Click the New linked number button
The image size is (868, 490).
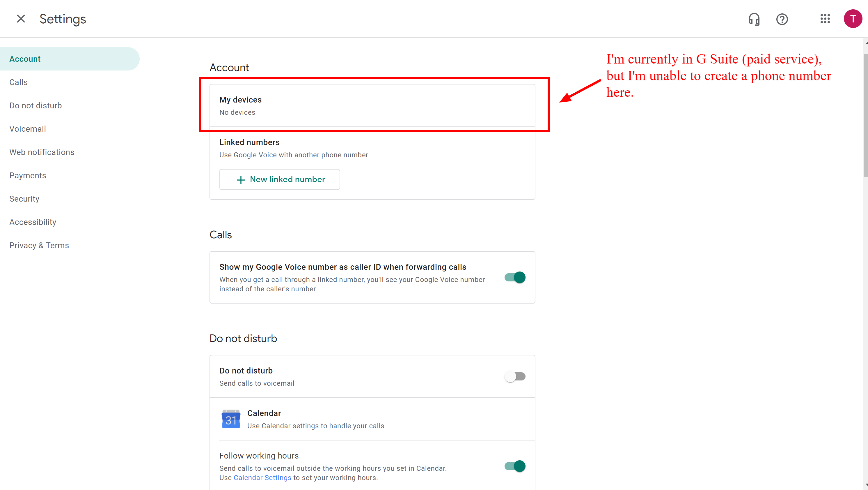(279, 179)
